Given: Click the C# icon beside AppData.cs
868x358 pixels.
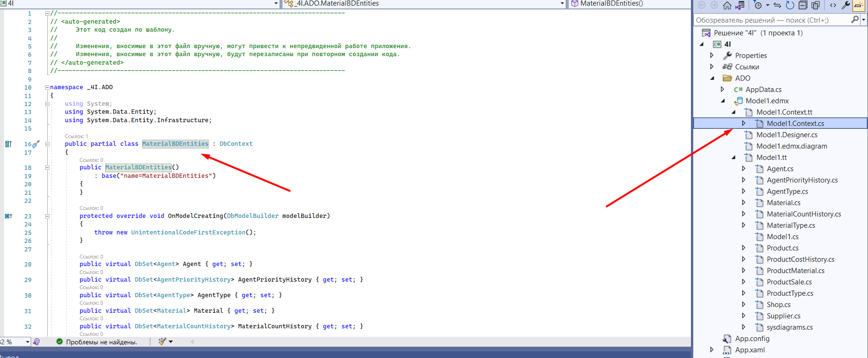Looking at the screenshot, I should click(x=738, y=90).
